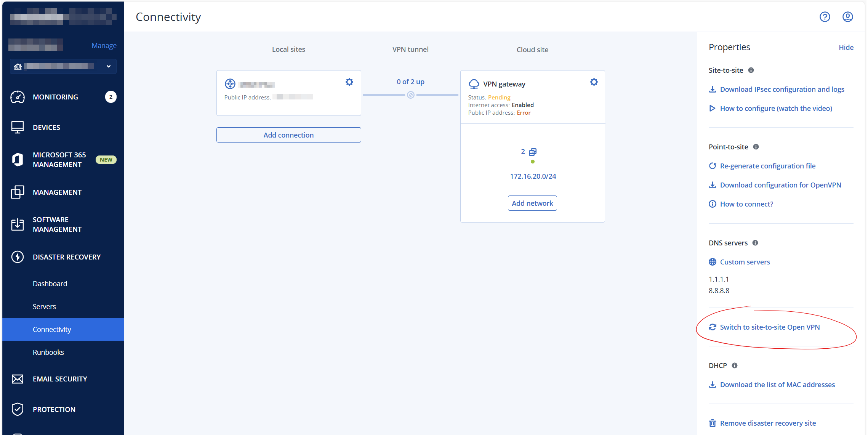Expand the Disaster Recovery menu section

(x=63, y=257)
